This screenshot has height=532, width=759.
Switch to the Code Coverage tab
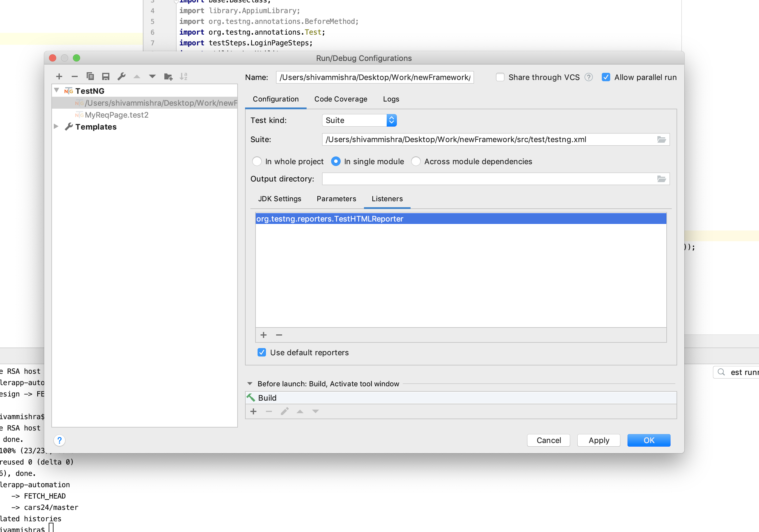point(341,99)
